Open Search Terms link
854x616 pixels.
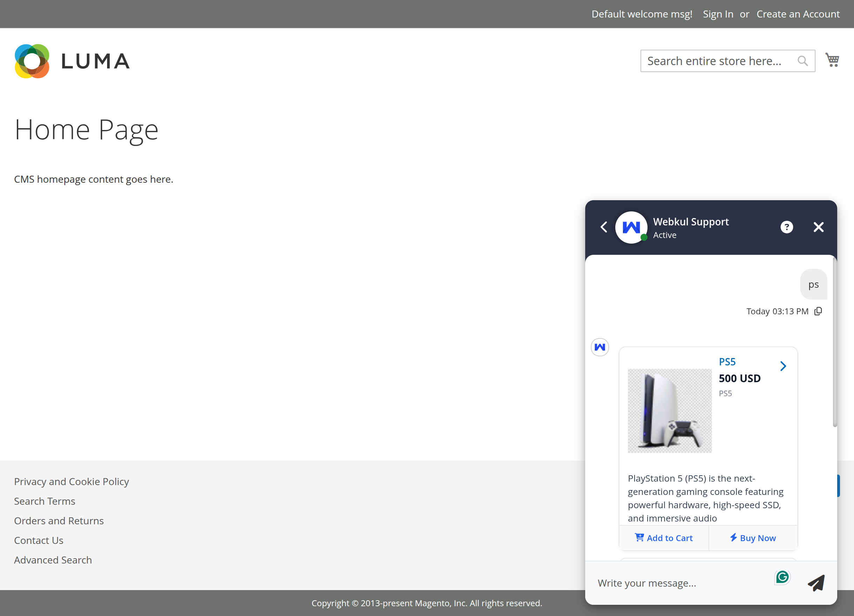45,501
